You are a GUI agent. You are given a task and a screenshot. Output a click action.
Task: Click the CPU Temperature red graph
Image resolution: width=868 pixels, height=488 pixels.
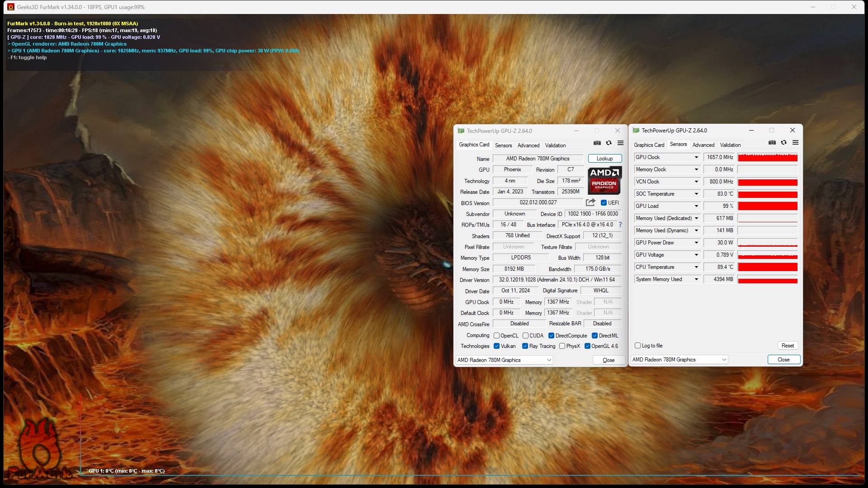pyautogui.click(x=768, y=267)
